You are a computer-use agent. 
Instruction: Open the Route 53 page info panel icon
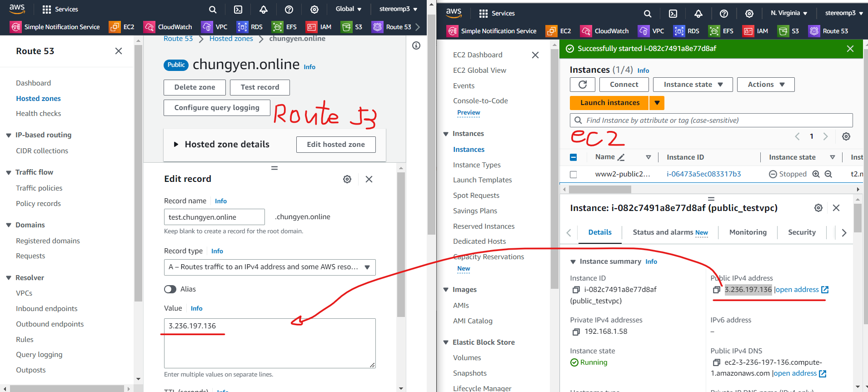416,45
